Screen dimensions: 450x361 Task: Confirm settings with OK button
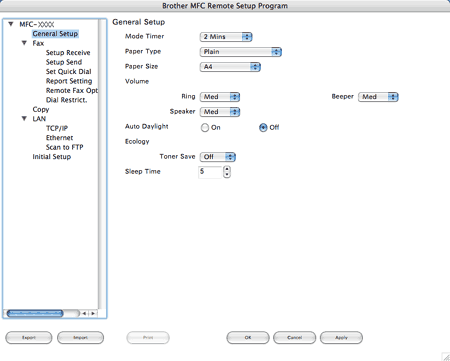pyautogui.click(x=248, y=338)
